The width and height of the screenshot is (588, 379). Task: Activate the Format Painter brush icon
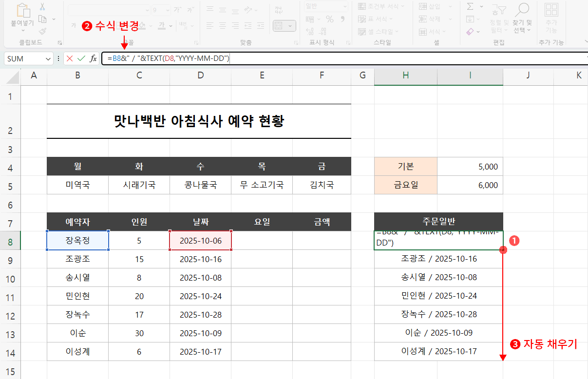point(42,32)
